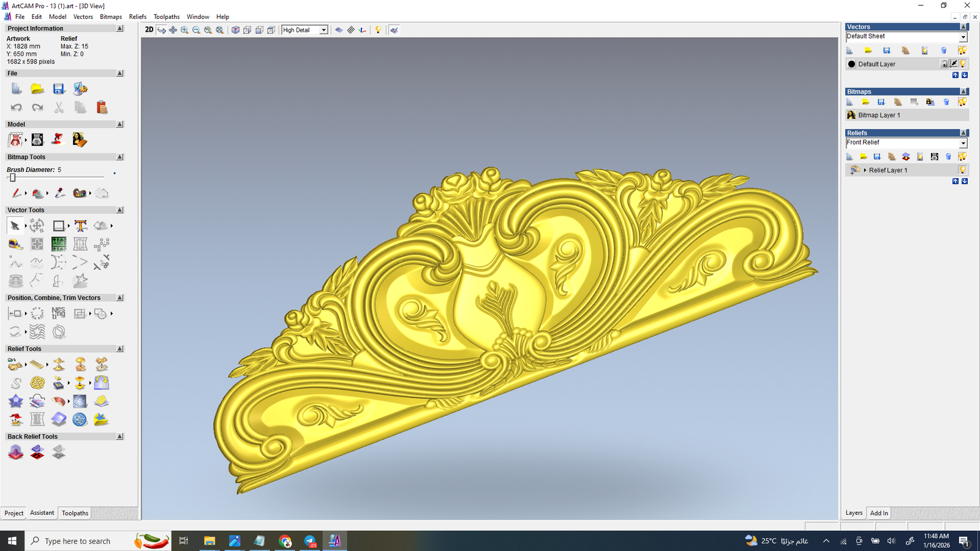The image size is (980, 551).
Task: Switch to the Add In tab
Action: point(879,513)
